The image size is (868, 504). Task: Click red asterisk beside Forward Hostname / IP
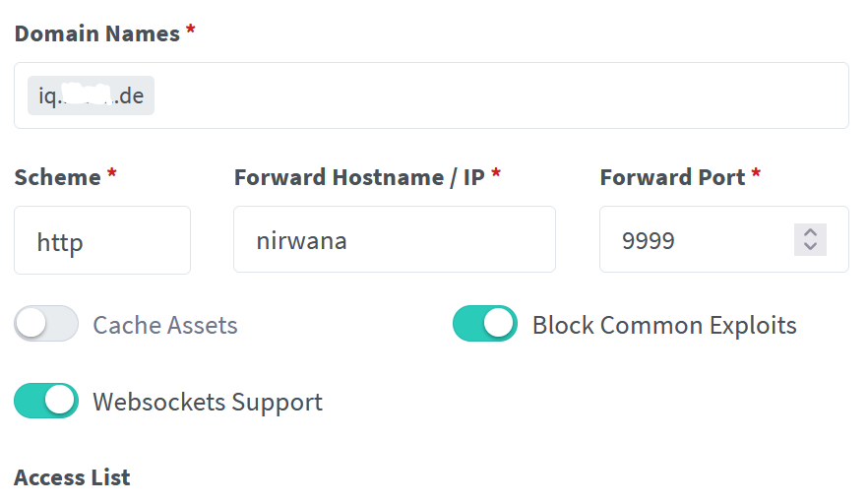point(496,175)
